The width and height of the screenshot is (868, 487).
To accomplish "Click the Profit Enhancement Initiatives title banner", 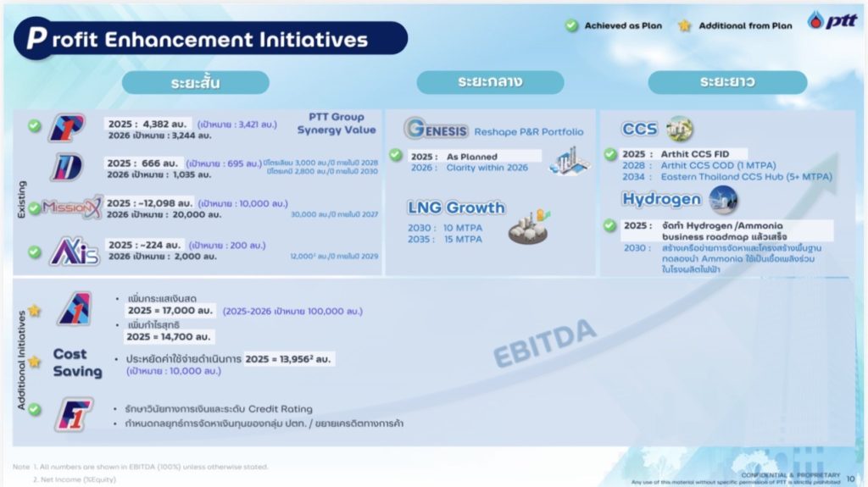I will point(212,39).
